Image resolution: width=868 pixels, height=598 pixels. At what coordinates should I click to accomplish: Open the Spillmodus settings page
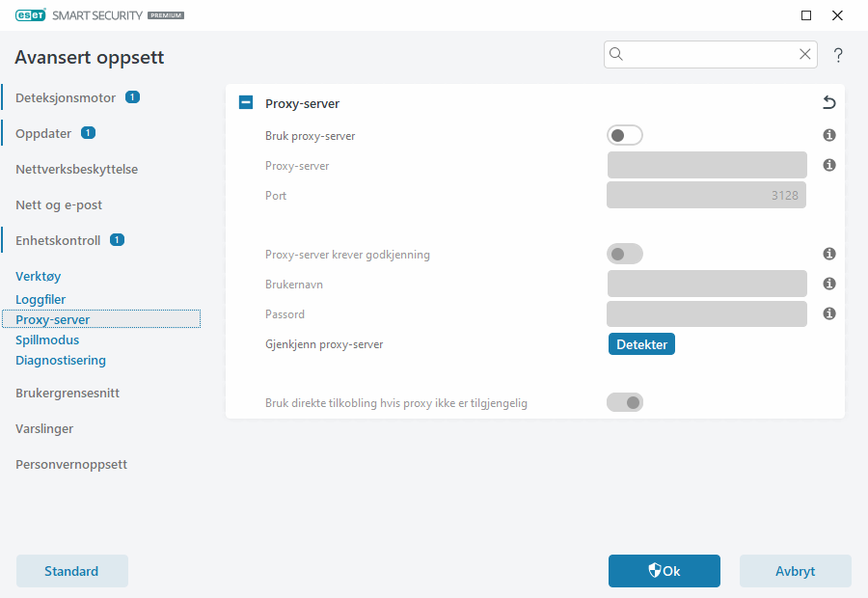point(46,340)
